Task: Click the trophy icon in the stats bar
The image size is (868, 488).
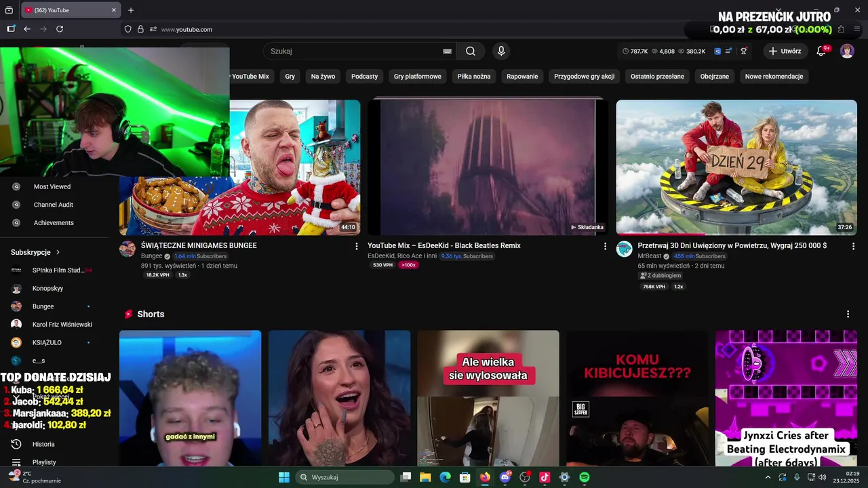Action: tap(743, 51)
